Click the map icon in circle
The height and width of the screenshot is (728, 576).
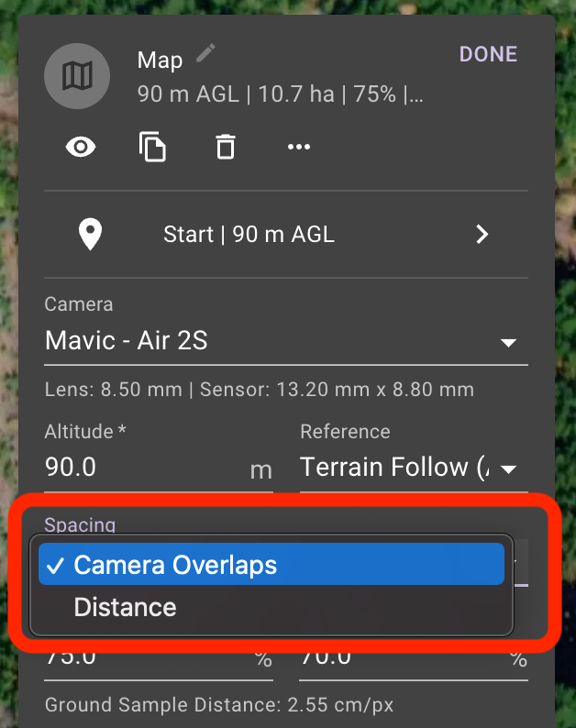(77, 76)
